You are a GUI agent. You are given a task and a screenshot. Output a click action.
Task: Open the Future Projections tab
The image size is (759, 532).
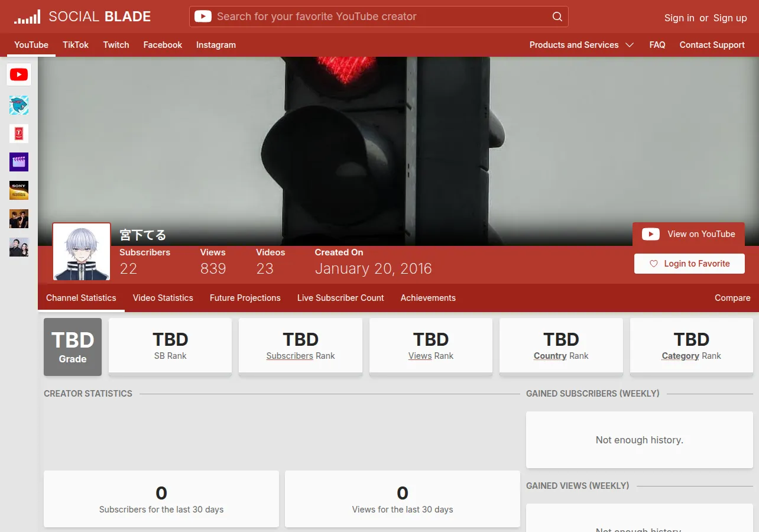pos(245,298)
